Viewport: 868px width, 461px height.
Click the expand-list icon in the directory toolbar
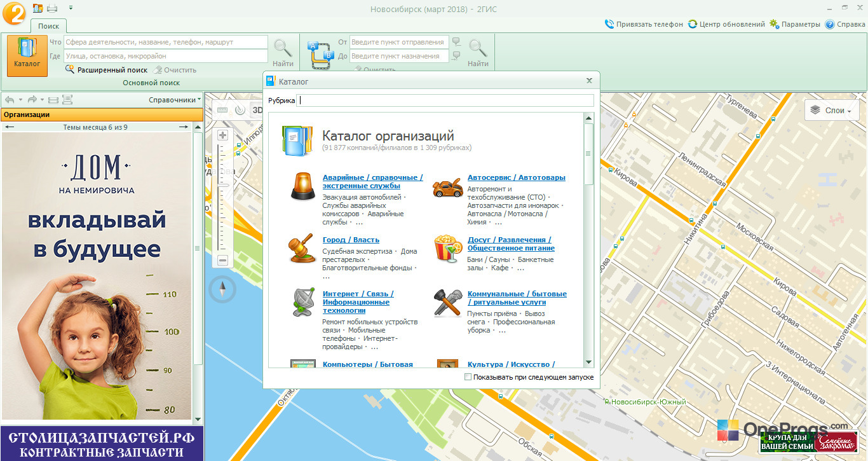(x=67, y=100)
